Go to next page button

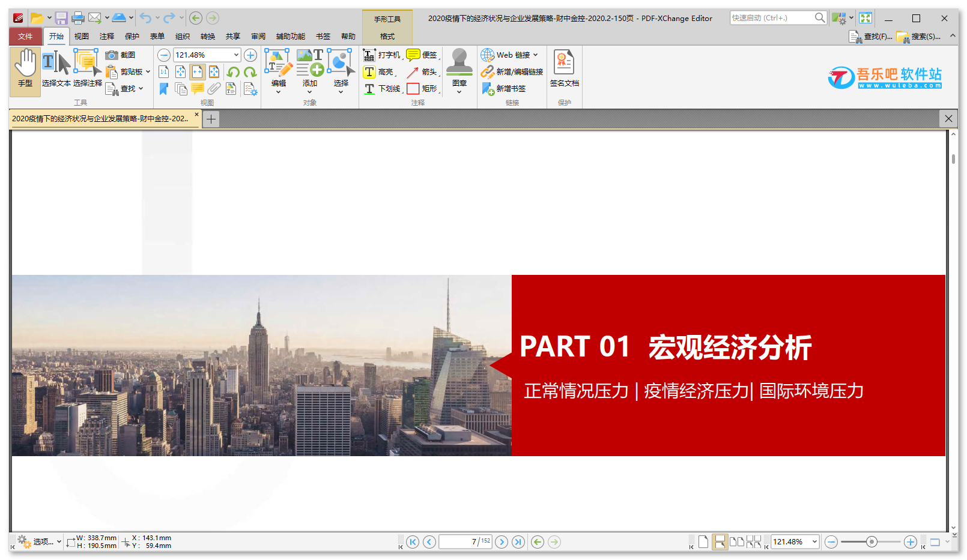point(502,542)
